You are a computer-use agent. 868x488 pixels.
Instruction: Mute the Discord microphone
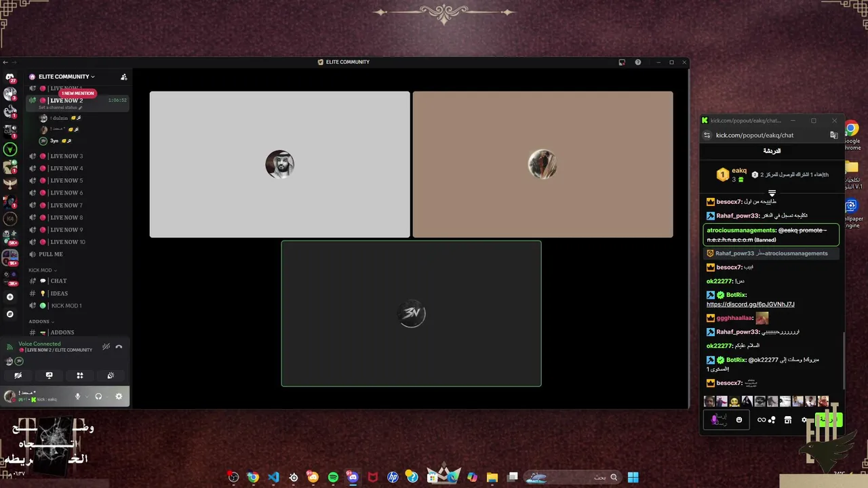[x=77, y=396]
